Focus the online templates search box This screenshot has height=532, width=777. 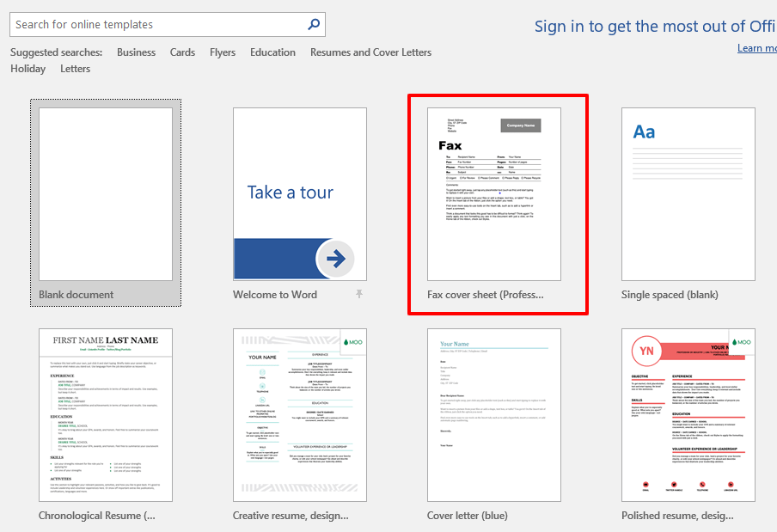pos(168,24)
